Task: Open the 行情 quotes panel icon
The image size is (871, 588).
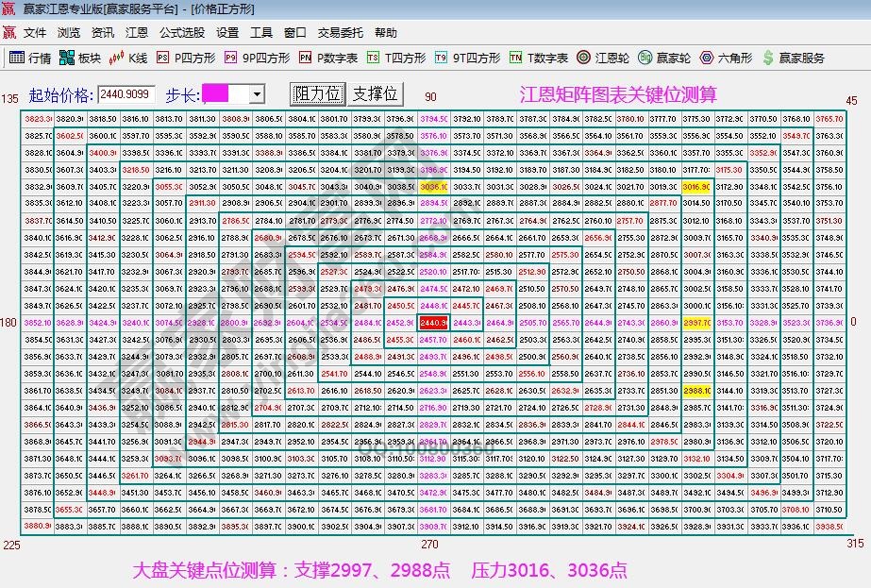Action: coord(26,57)
